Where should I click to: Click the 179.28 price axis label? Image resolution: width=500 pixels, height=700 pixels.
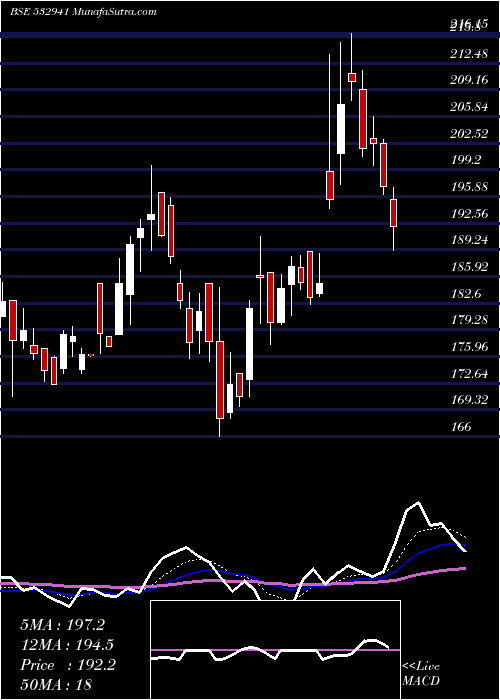click(468, 320)
